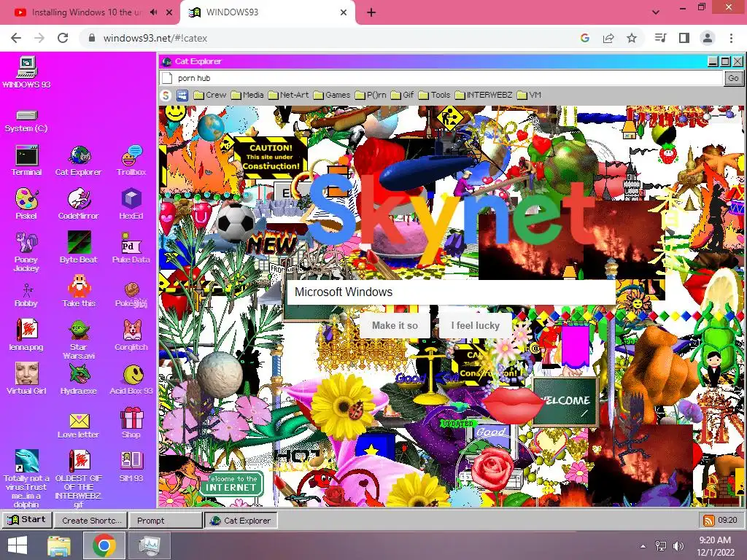Open the Byte Beat icon

79,248
